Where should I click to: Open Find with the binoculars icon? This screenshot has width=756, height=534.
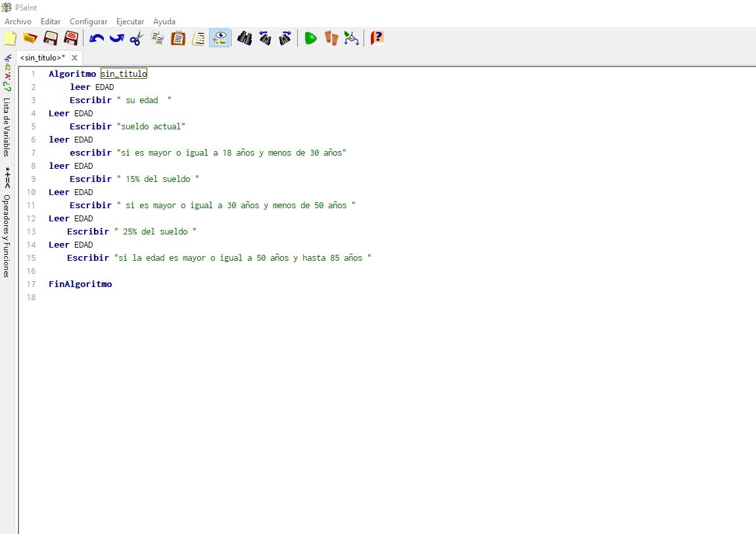coord(245,38)
